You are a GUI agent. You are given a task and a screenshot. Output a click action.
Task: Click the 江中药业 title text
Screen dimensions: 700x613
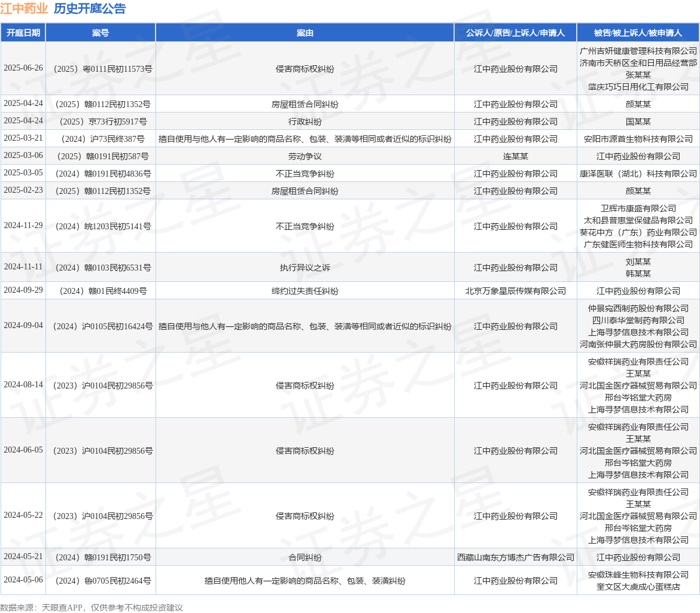(24, 8)
